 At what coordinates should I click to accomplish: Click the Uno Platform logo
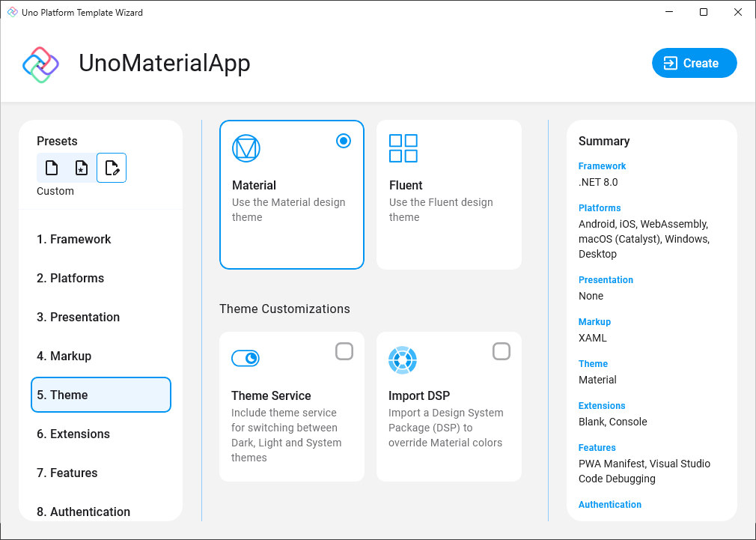tap(40, 63)
